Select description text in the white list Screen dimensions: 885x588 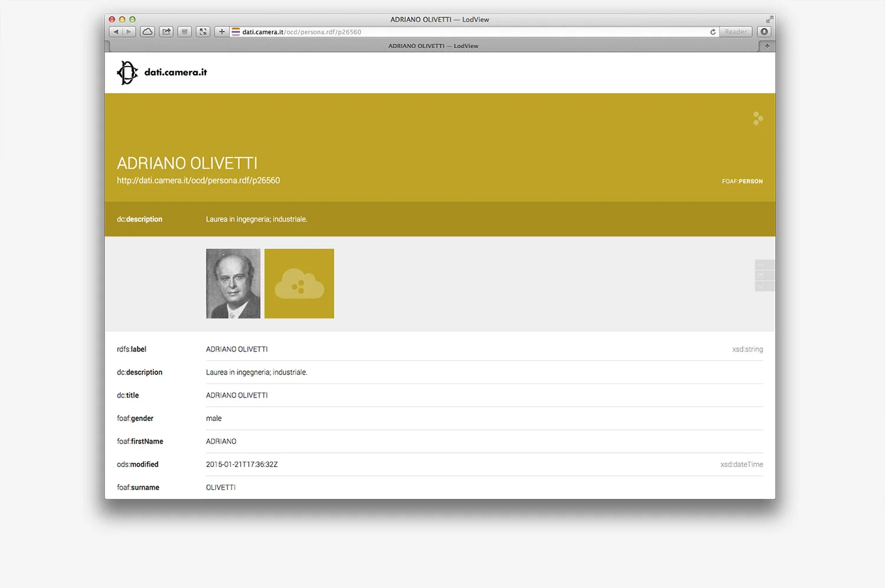tap(257, 372)
